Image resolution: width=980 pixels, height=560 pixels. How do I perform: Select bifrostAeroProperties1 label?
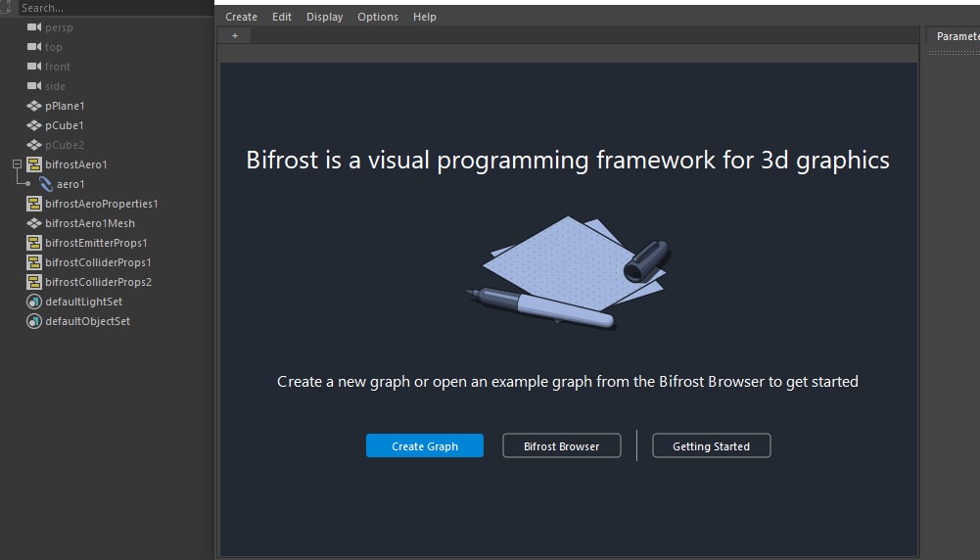pyautogui.click(x=101, y=204)
